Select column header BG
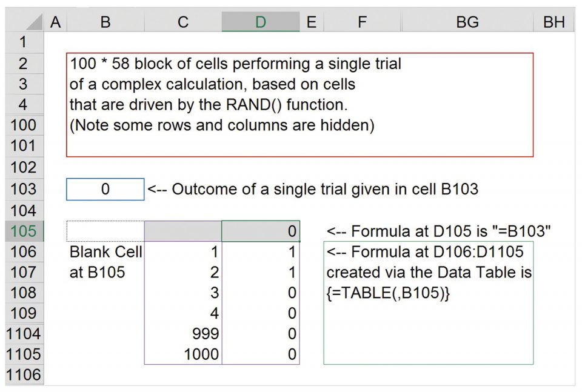Screen dimensions: 582x392 tap(467, 22)
